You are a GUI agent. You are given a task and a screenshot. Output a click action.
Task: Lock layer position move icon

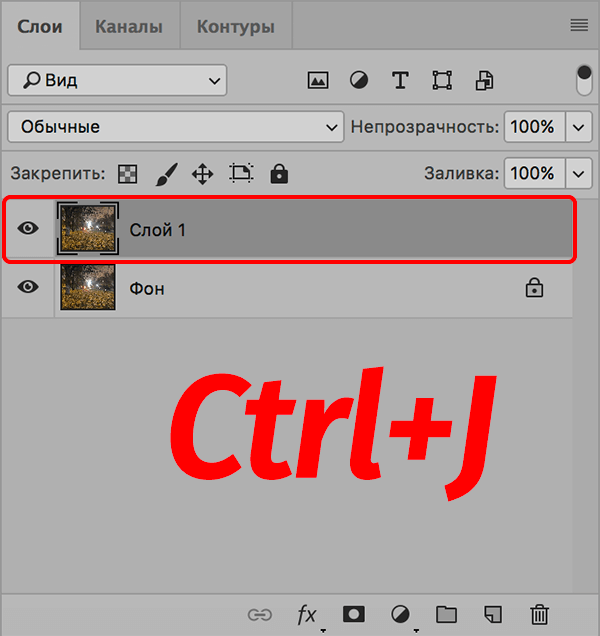click(202, 174)
